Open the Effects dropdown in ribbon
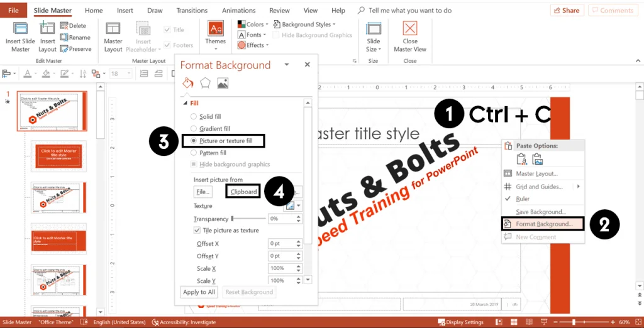Viewport: 644px width, 328px height. point(253,45)
